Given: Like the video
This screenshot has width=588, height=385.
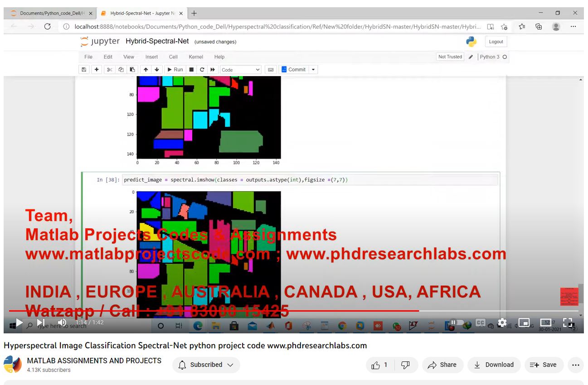Looking at the screenshot, I should point(380,365).
